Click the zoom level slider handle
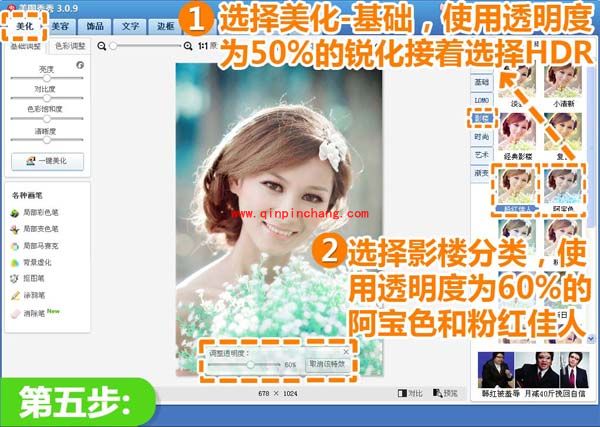600x427 pixels. point(113,46)
